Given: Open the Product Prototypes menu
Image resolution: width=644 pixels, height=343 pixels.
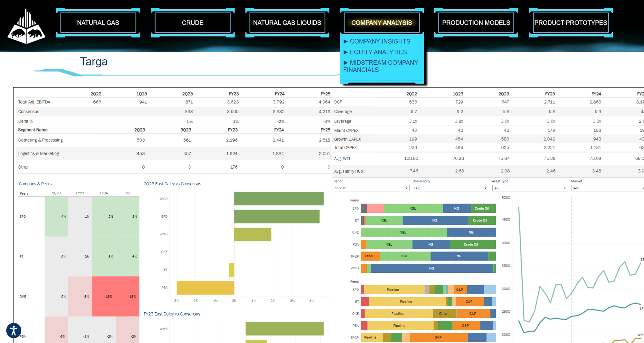Looking at the screenshot, I should pyautogui.click(x=571, y=23).
